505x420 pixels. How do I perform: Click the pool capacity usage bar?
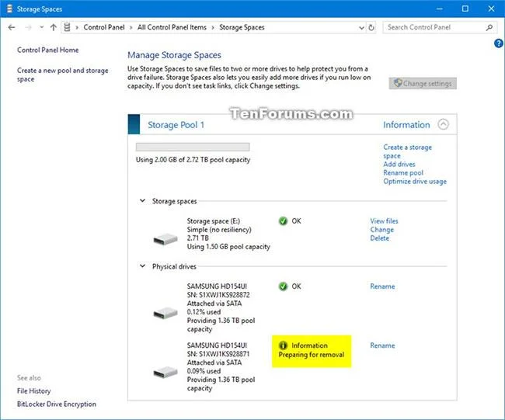(193, 147)
